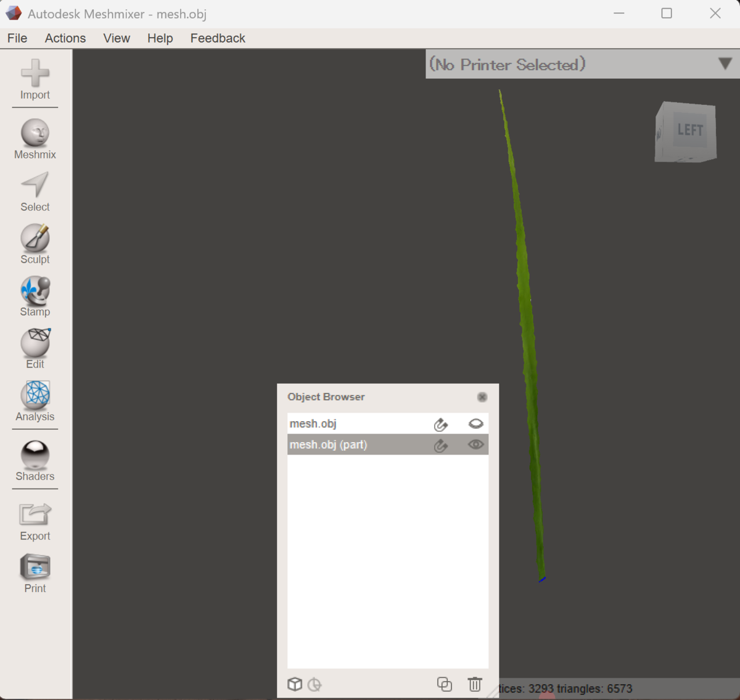Open the Meshmix panel
This screenshot has height=700, width=740.
[x=35, y=139]
